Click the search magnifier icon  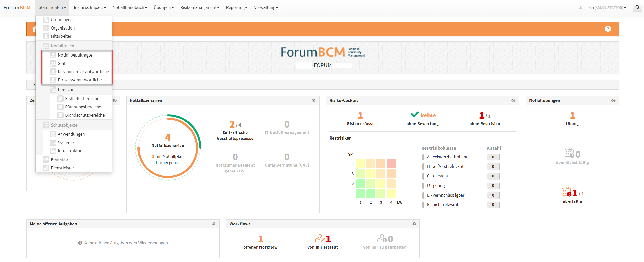tap(637, 7)
